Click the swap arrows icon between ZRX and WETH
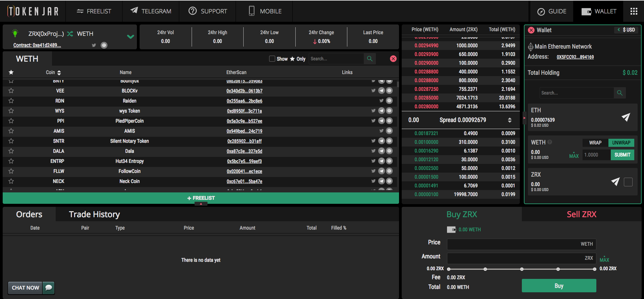The width and height of the screenshot is (644, 299). (x=70, y=34)
